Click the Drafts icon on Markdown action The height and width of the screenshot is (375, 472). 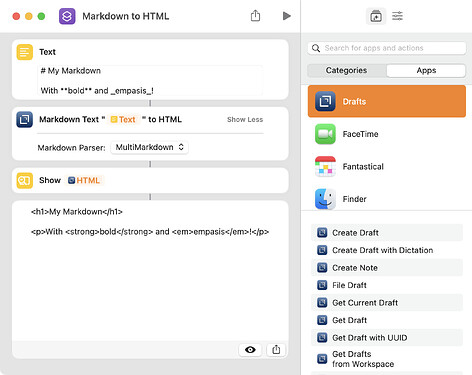coord(25,119)
